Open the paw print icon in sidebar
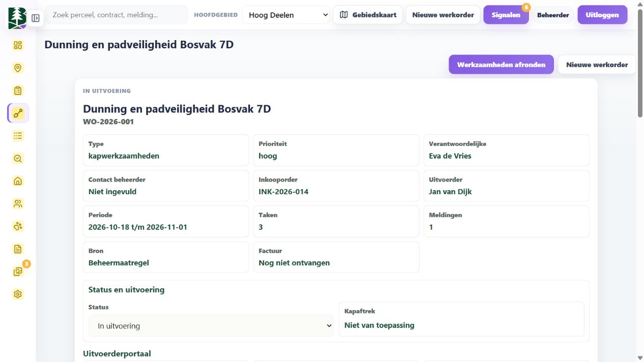The height and width of the screenshot is (362, 644). tap(18, 226)
